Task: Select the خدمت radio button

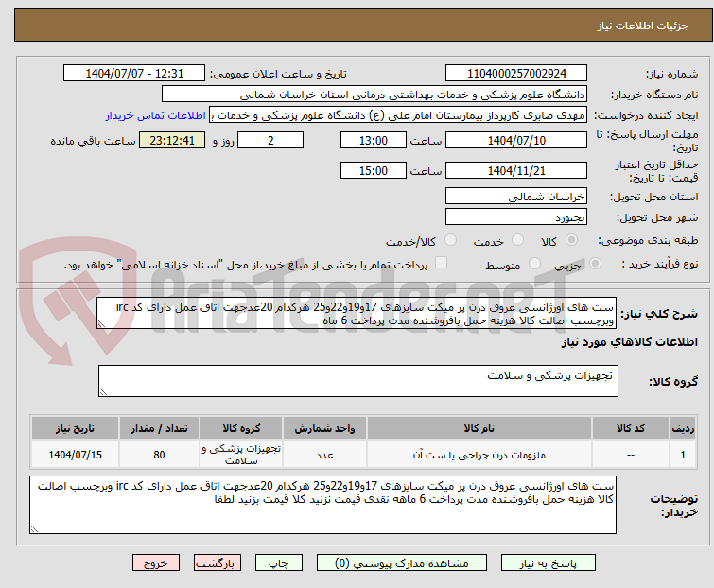Action: coord(517,240)
